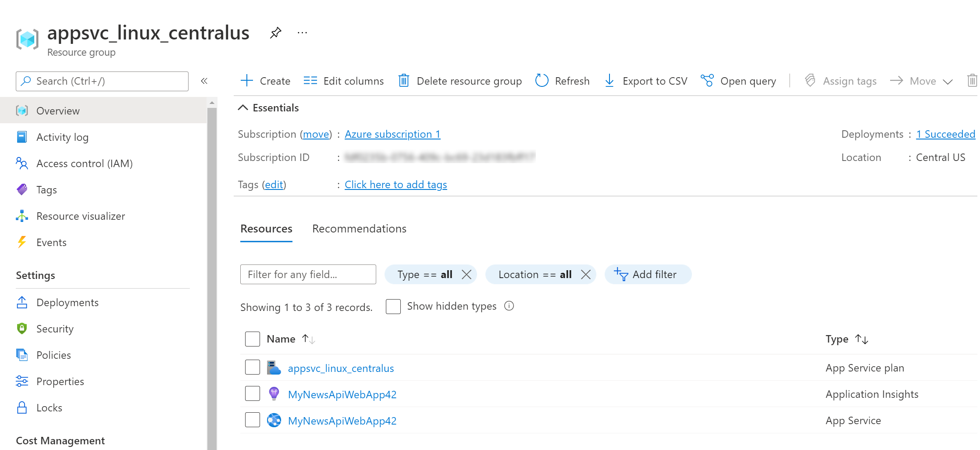Click the info icon beside Show hidden types
Image resolution: width=980 pixels, height=450 pixels.
509,306
